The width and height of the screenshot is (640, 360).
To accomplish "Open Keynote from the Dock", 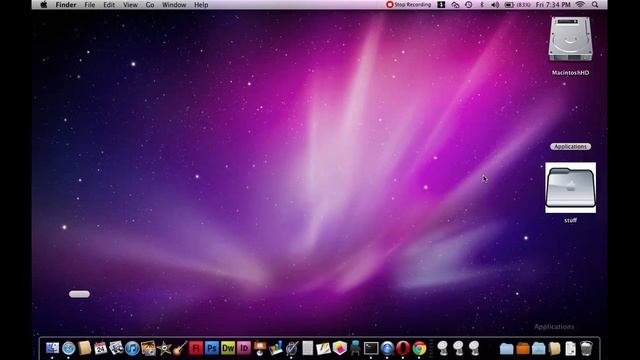I will (x=260, y=348).
